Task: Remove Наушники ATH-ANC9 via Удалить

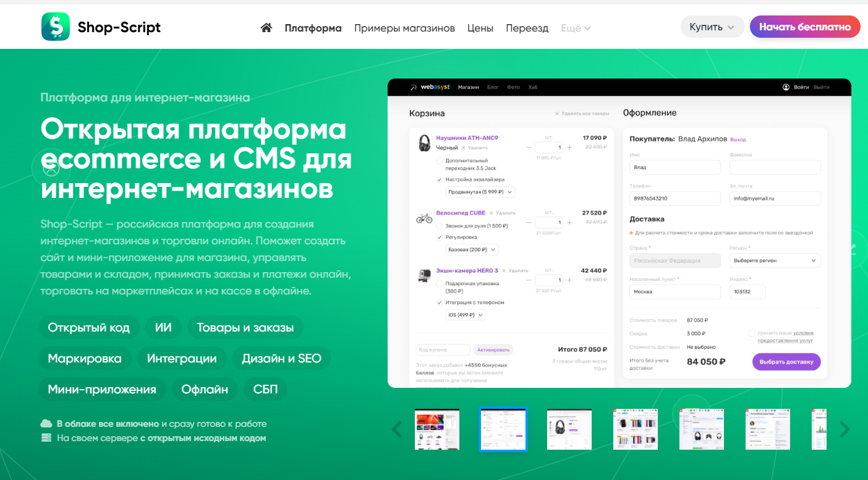Action: click(475, 148)
